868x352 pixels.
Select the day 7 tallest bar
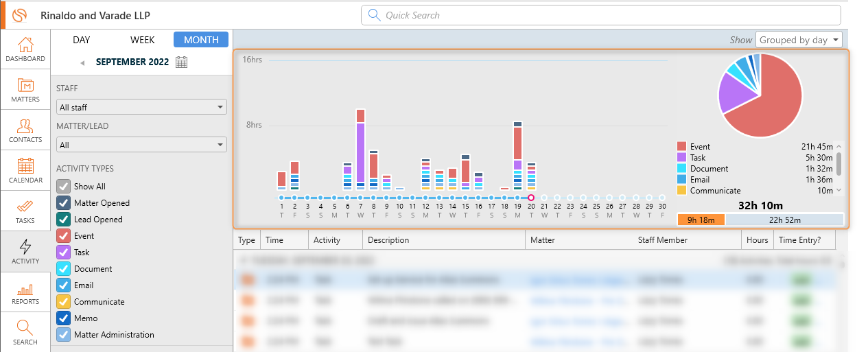pyautogui.click(x=360, y=148)
